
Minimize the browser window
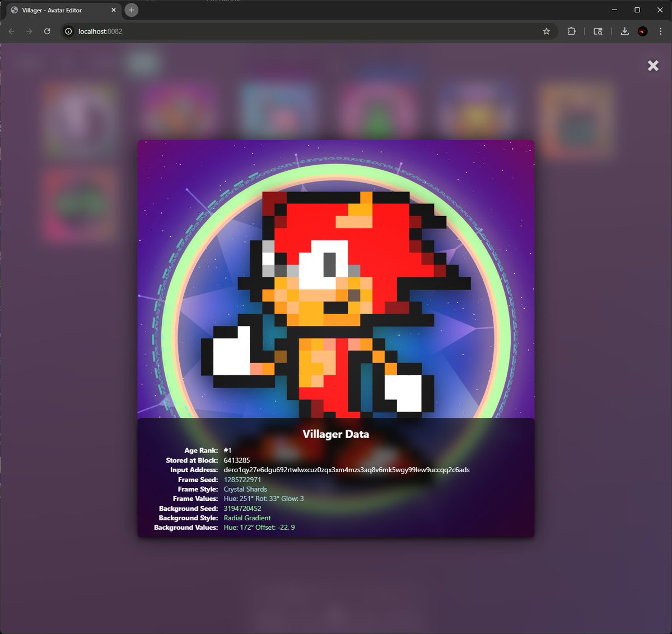614,10
